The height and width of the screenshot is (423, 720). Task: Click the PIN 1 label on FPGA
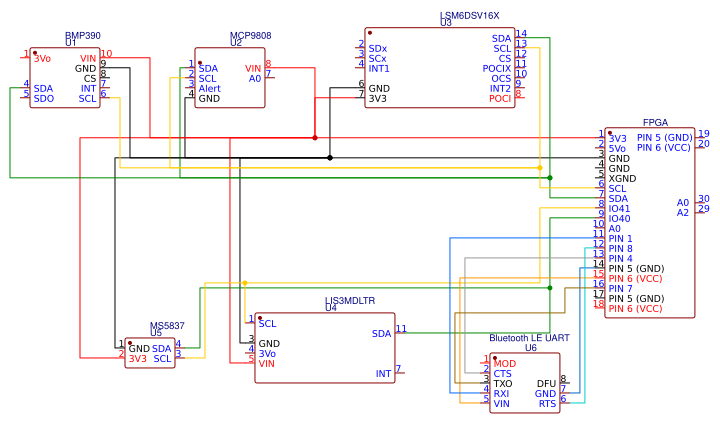pyautogui.click(x=620, y=238)
